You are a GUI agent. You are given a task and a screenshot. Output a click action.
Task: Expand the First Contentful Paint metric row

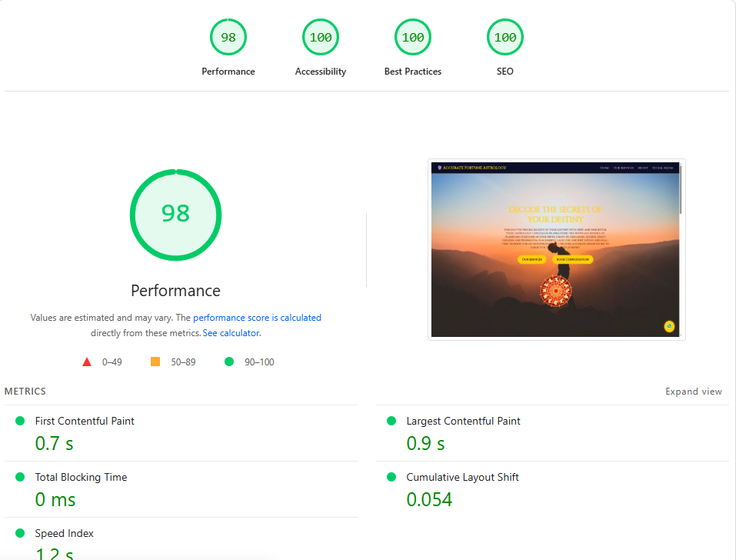point(85,422)
